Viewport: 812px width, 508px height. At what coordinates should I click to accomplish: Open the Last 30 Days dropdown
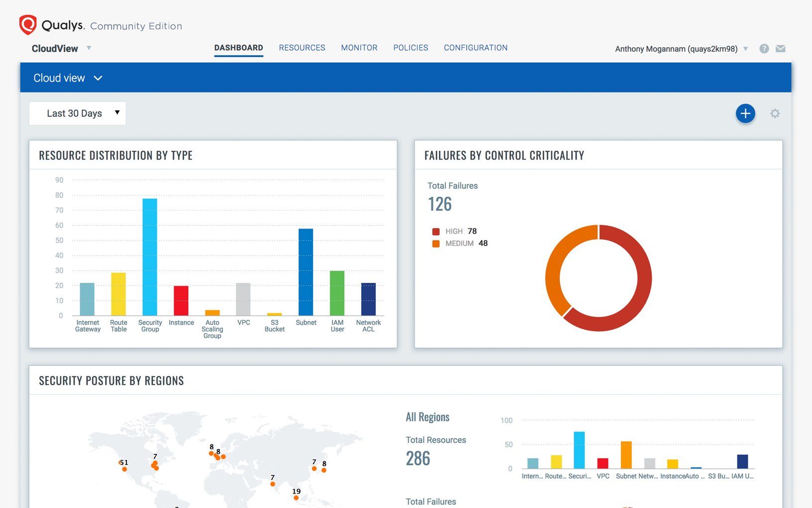click(x=78, y=113)
